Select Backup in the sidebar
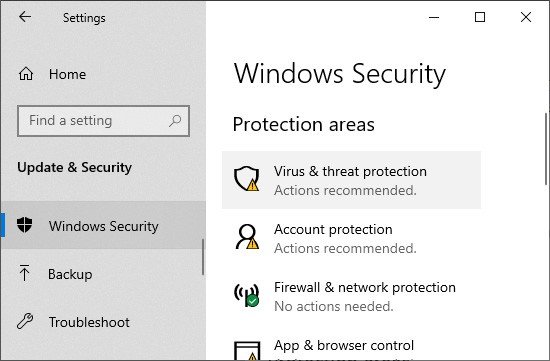This screenshot has width=550, height=361. click(x=103, y=274)
